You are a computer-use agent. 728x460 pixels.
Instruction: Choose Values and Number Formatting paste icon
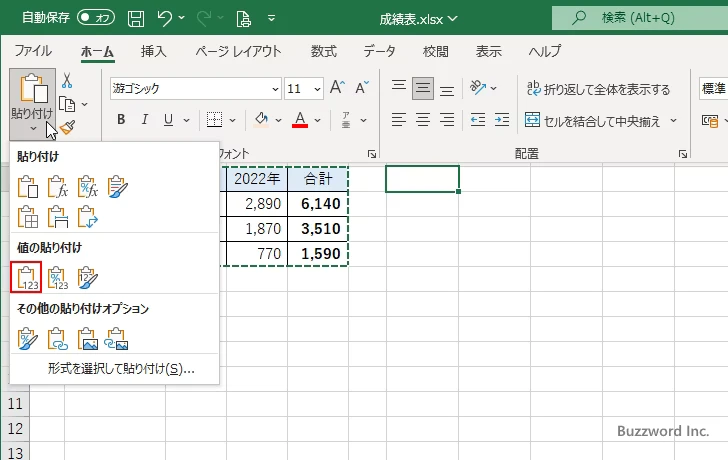pos(58,278)
